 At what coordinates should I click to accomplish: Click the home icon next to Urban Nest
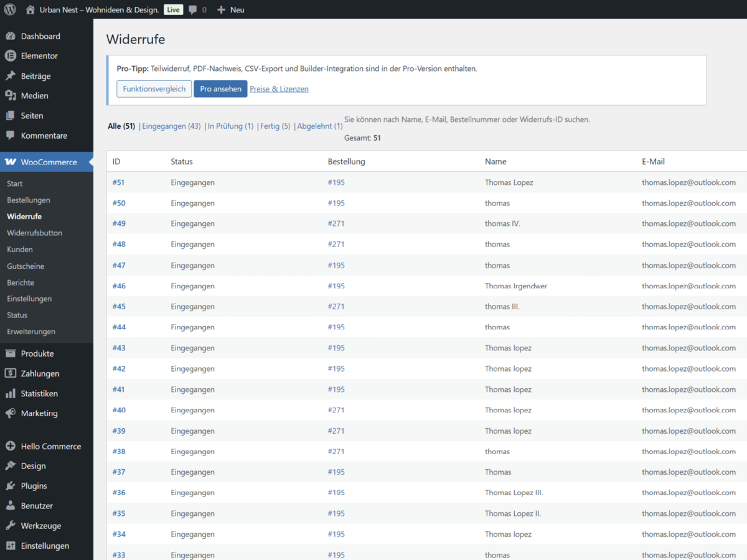tap(31, 10)
